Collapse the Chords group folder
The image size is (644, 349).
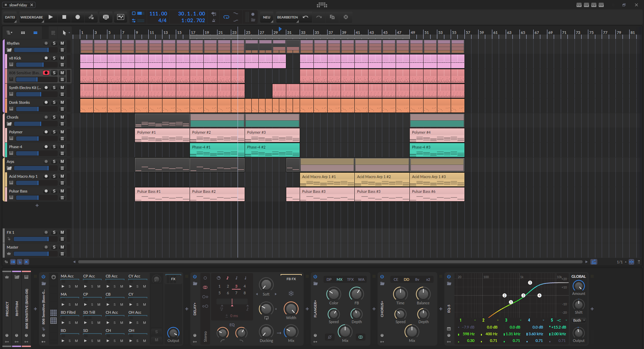(9, 124)
